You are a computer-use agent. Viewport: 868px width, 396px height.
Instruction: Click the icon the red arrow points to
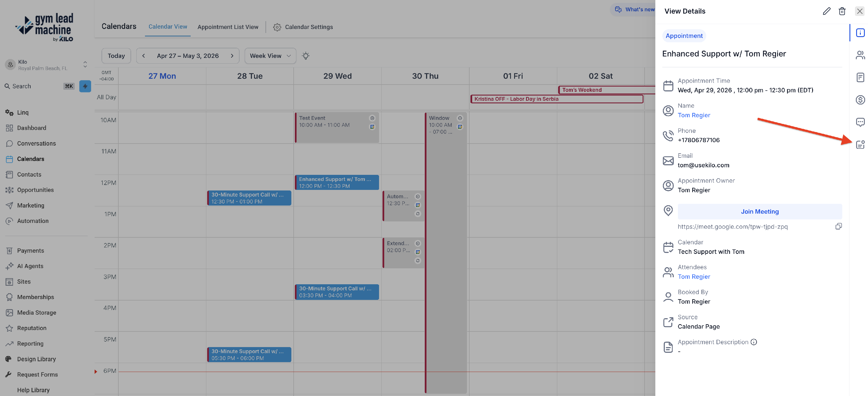[x=860, y=144]
